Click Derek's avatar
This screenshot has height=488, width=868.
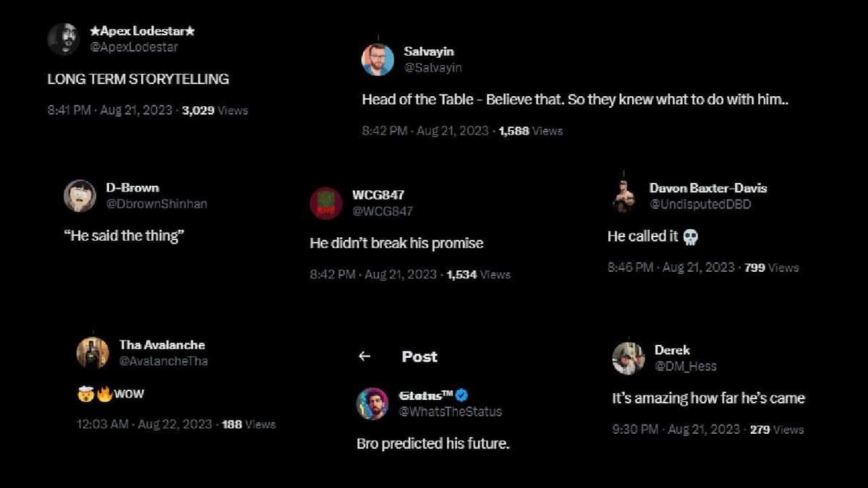point(629,358)
